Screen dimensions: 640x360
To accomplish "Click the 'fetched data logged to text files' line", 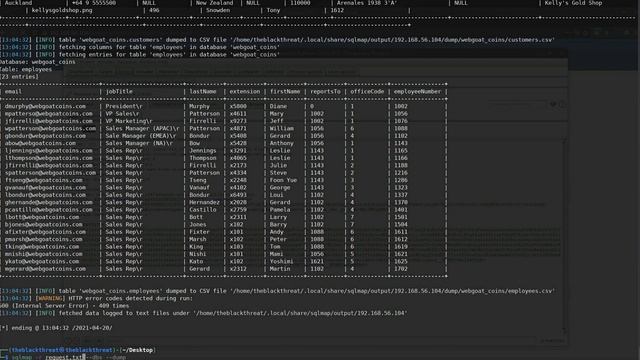I will (204, 313).
